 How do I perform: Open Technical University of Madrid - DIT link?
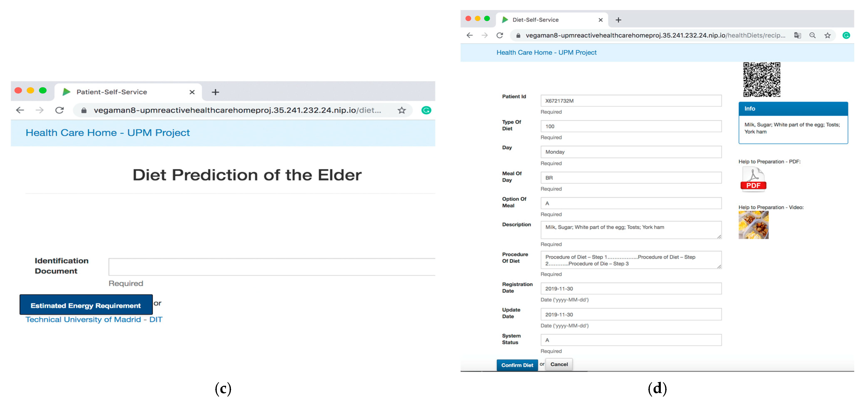[94, 319]
